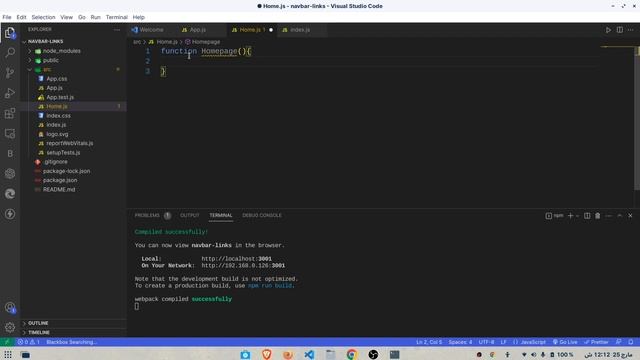The height and width of the screenshot is (360, 640).
Task: Click the errors and warnings count in the status bar
Action: point(28,342)
